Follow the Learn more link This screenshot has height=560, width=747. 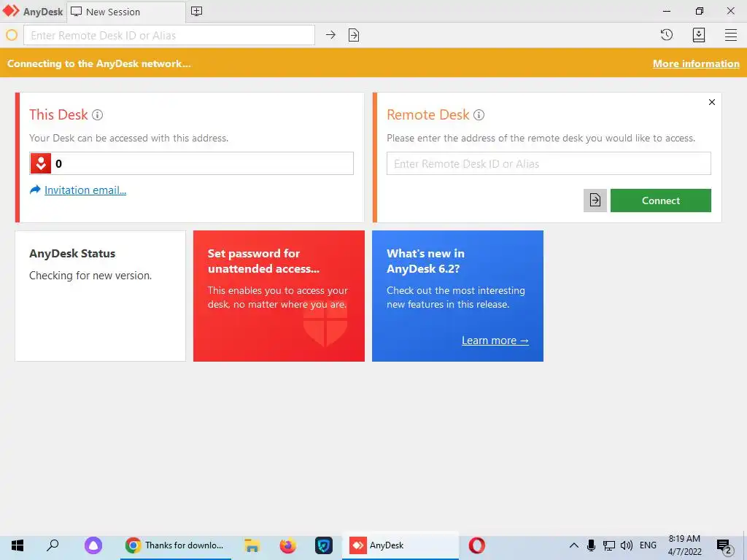tap(495, 341)
